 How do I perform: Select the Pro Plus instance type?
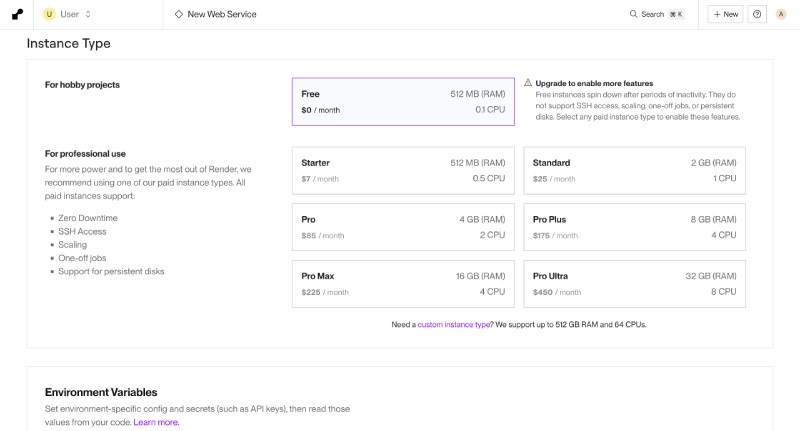(634, 227)
